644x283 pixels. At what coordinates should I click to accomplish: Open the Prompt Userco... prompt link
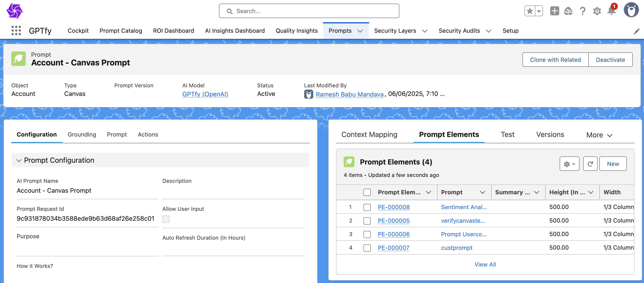464,234
